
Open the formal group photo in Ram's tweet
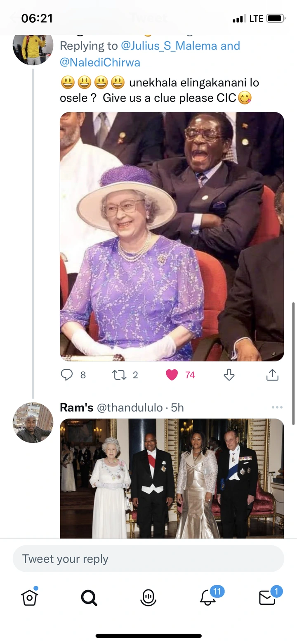click(172, 478)
